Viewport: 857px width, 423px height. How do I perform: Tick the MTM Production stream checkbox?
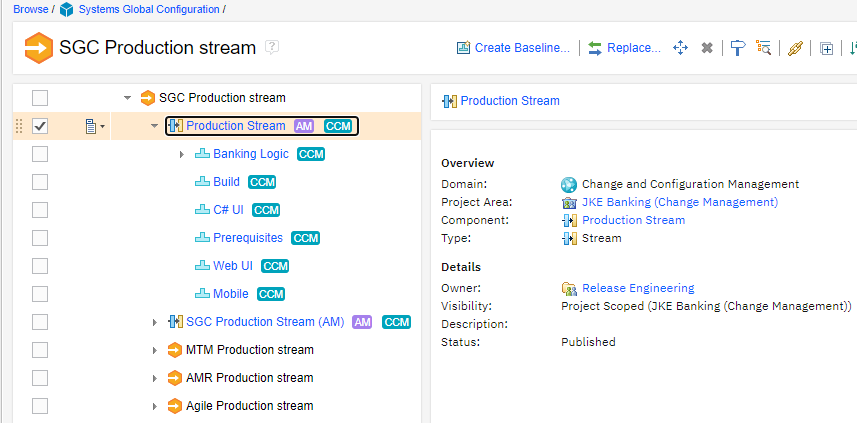coord(40,350)
